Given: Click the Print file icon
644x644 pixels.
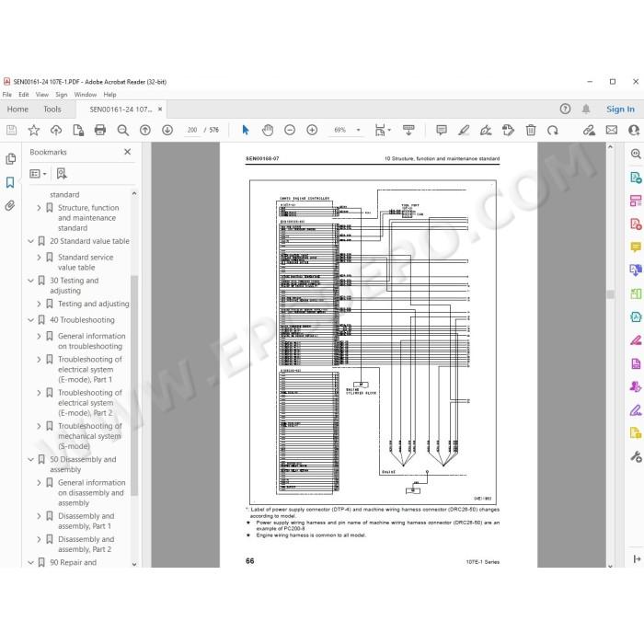Looking at the screenshot, I should [100, 131].
